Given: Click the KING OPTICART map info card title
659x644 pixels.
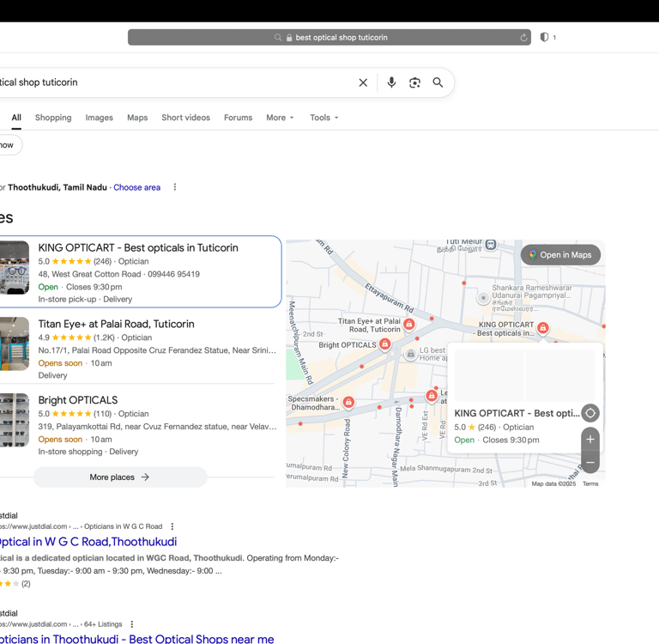Looking at the screenshot, I should [517, 413].
